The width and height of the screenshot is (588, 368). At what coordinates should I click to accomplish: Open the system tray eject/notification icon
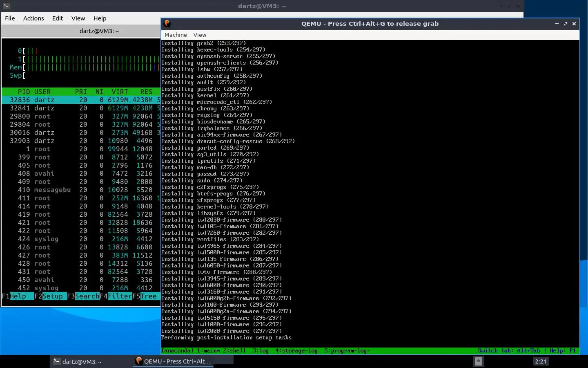point(479,361)
